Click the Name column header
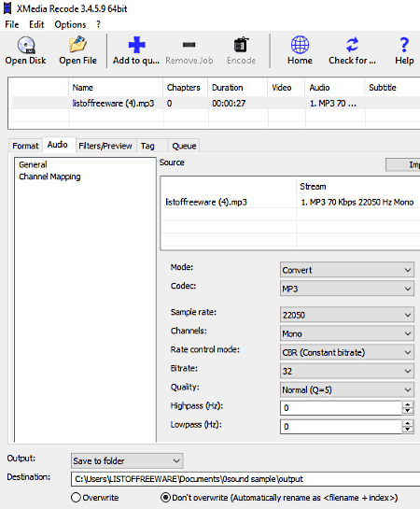 [x=116, y=87]
